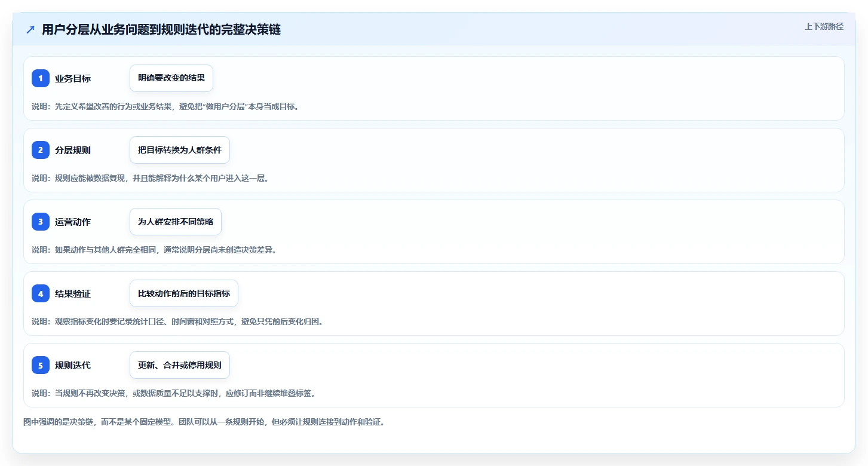Click the 比较动作前后的目标指标 chip
Screen dimensions: 868x466
tap(184, 293)
